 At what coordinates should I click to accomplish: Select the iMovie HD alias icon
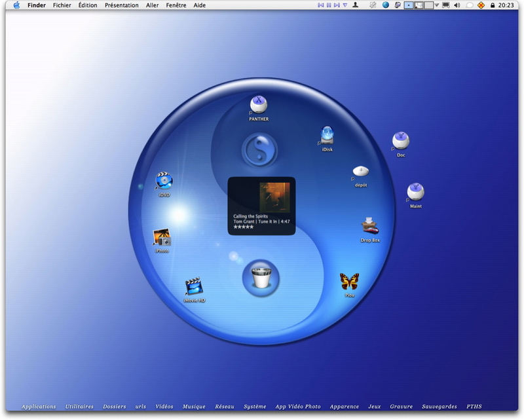[194, 286]
